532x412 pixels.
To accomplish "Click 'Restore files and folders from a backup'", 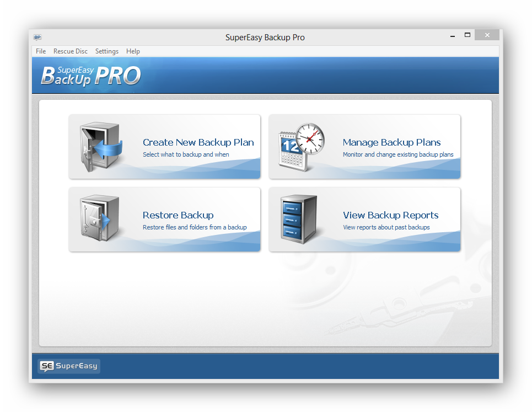I will coord(195,227).
